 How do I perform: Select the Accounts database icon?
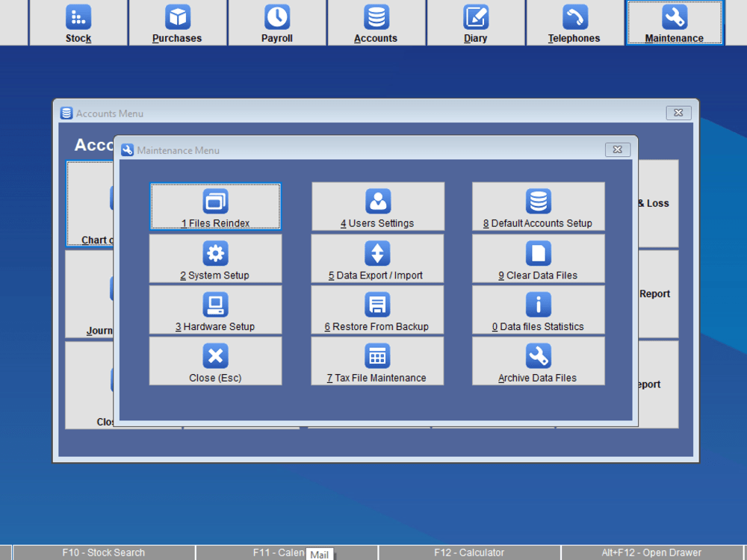[376, 19]
